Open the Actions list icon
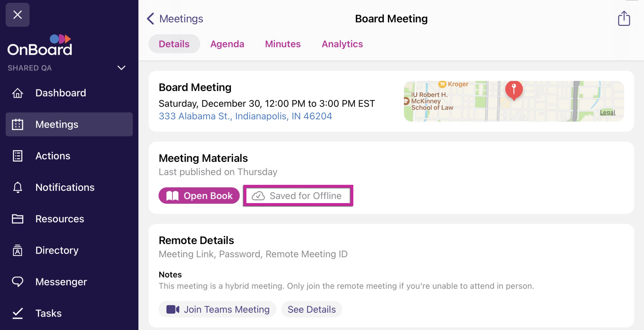This screenshot has height=330, width=644. point(17,156)
